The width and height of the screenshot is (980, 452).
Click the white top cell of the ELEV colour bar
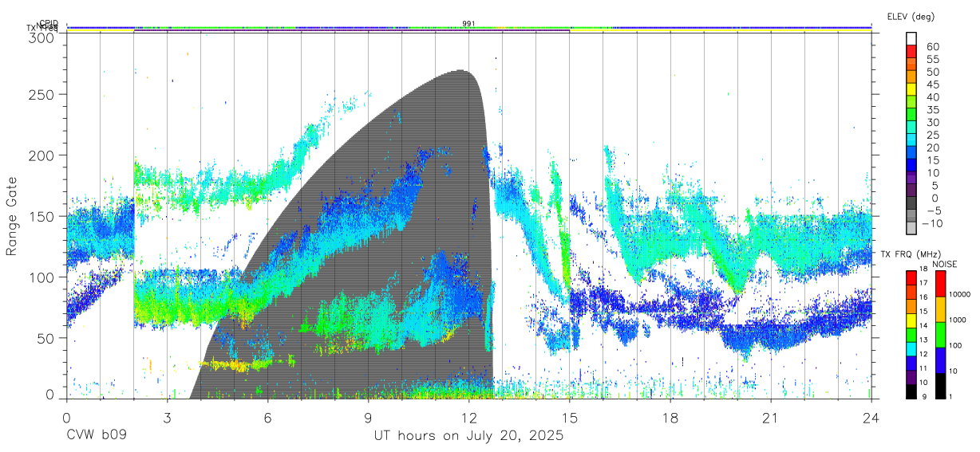tap(911, 38)
